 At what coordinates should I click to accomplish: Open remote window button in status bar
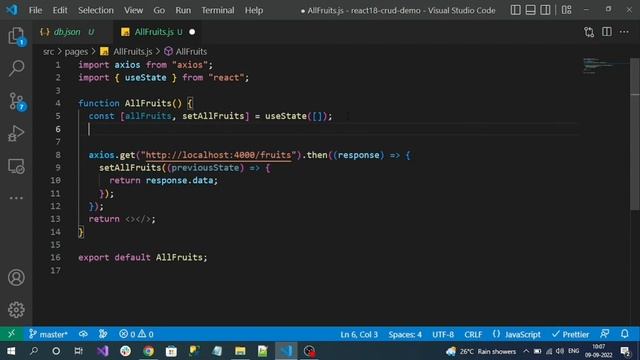pos(11,334)
